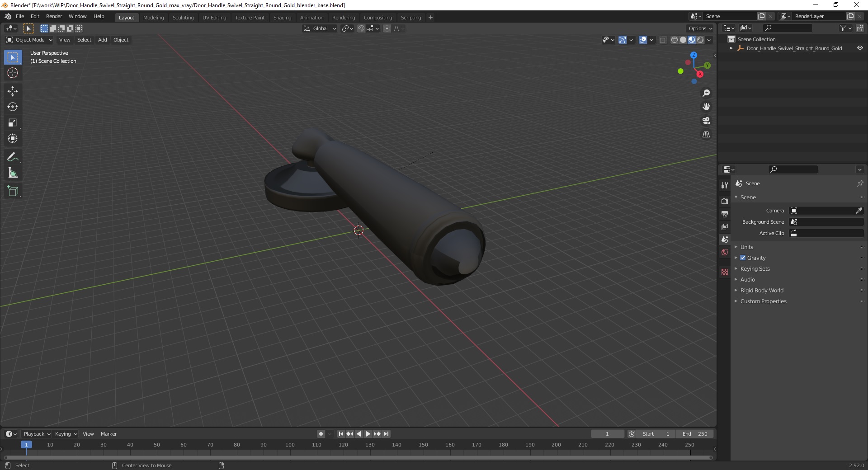Switch to wireframe viewport shading
The width and height of the screenshot is (868, 470).
(675, 40)
